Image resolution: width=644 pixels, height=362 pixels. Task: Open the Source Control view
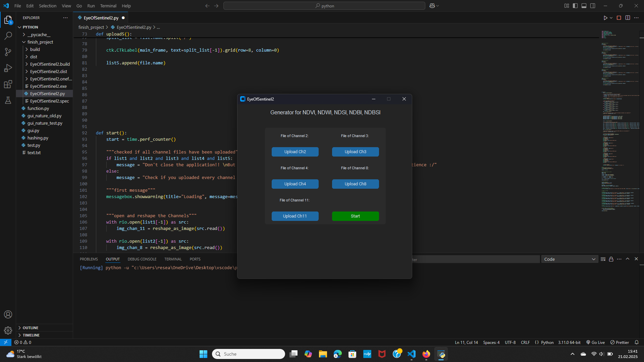[8, 52]
